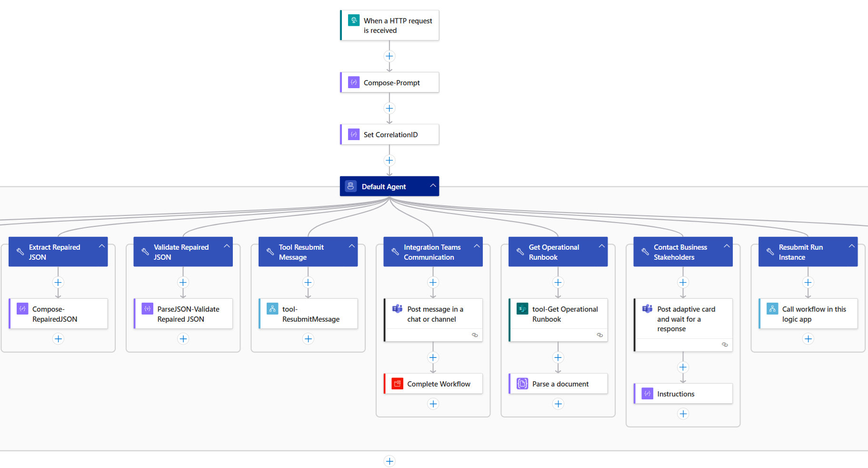Collapse the Resubmit Run Instance branch
Screen dimensions: 868x468
pos(852,246)
